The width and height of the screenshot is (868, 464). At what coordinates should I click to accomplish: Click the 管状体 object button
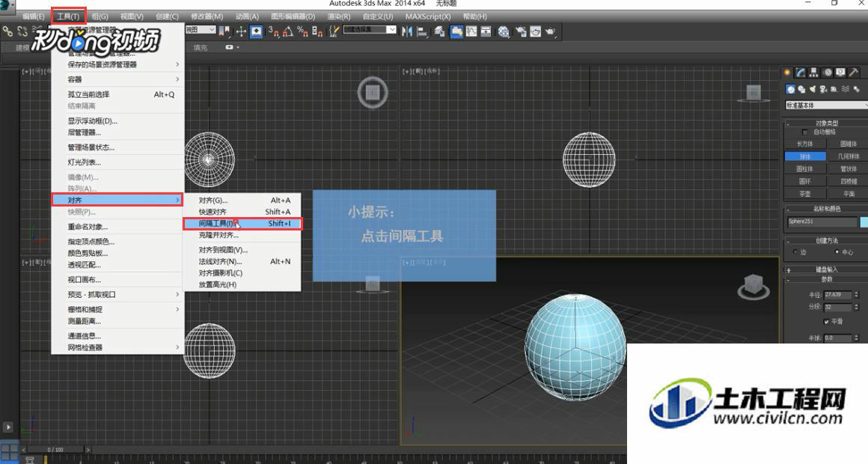(848, 169)
